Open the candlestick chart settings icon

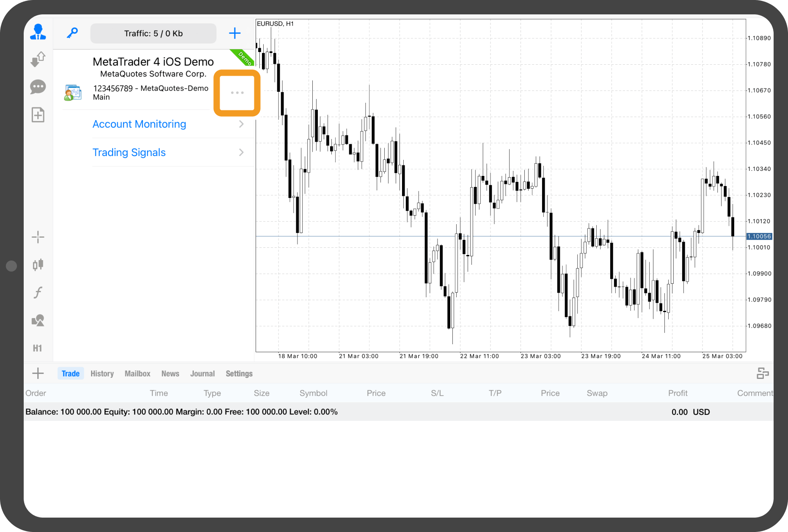click(38, 265)
